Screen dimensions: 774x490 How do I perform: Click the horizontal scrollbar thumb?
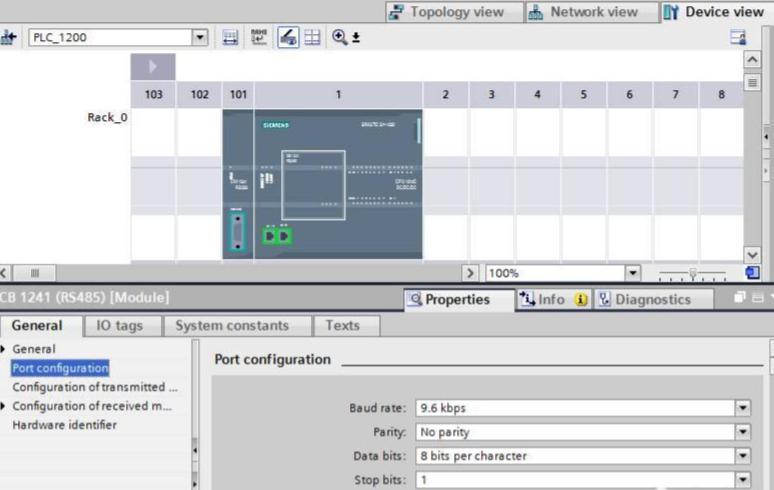(x=34, y=273)
